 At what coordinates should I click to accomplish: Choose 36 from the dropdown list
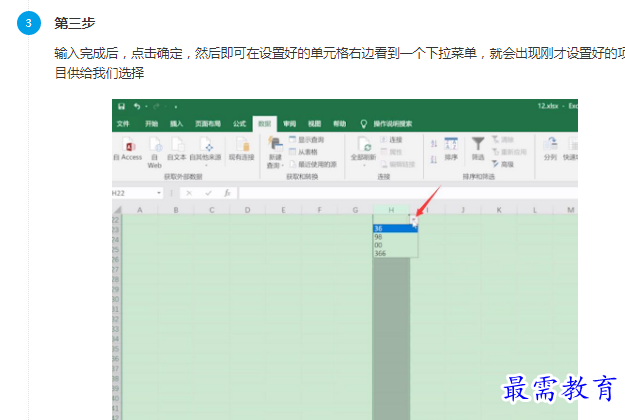point(395,228)
